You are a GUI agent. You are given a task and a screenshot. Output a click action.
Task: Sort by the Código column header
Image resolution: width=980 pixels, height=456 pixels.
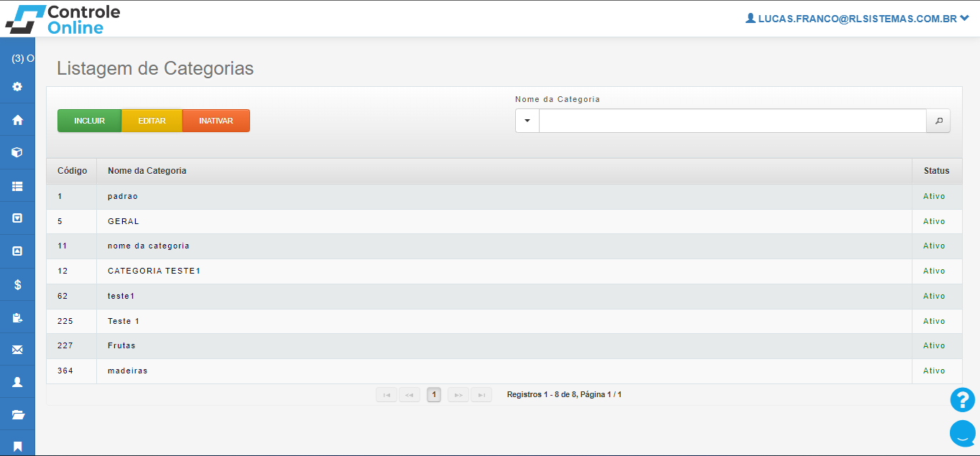72,171
